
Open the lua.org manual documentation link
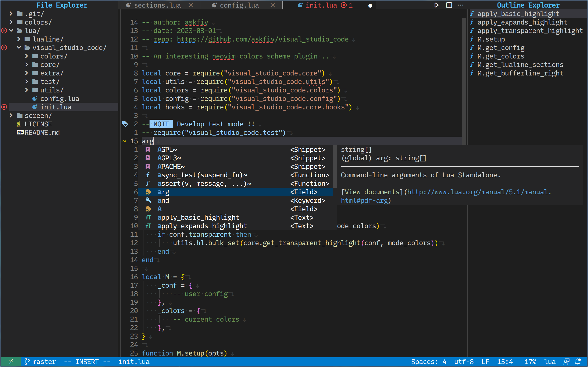tap(479, 192)
